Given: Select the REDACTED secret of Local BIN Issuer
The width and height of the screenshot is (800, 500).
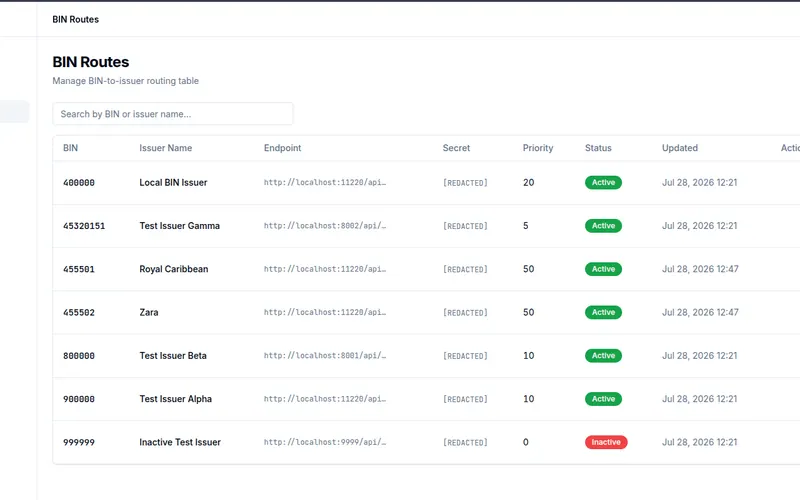Looking at the screenshot, I should pos(465,183).
